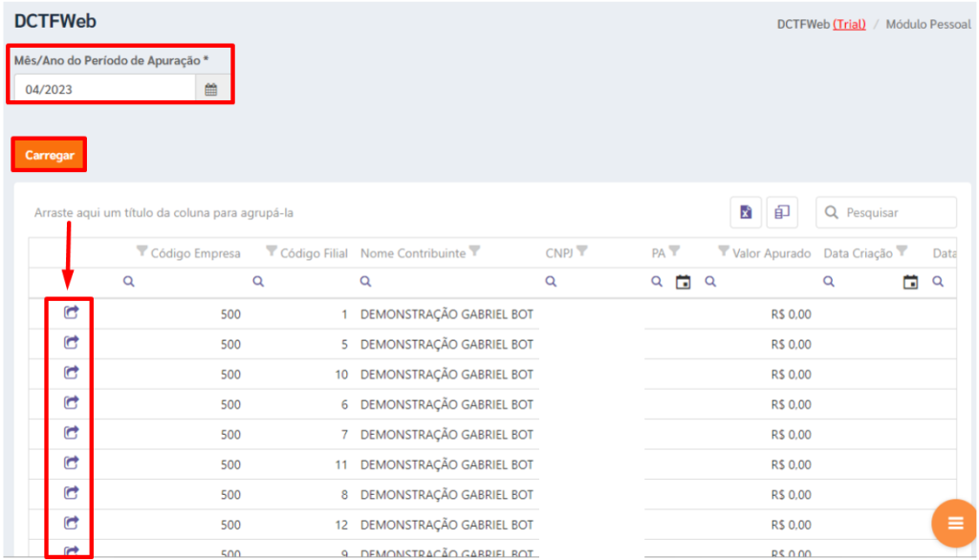Screen dimensions: 979x560
Task: Click search icon under Nome Contribuinte
Action: (x=365, y=282)
